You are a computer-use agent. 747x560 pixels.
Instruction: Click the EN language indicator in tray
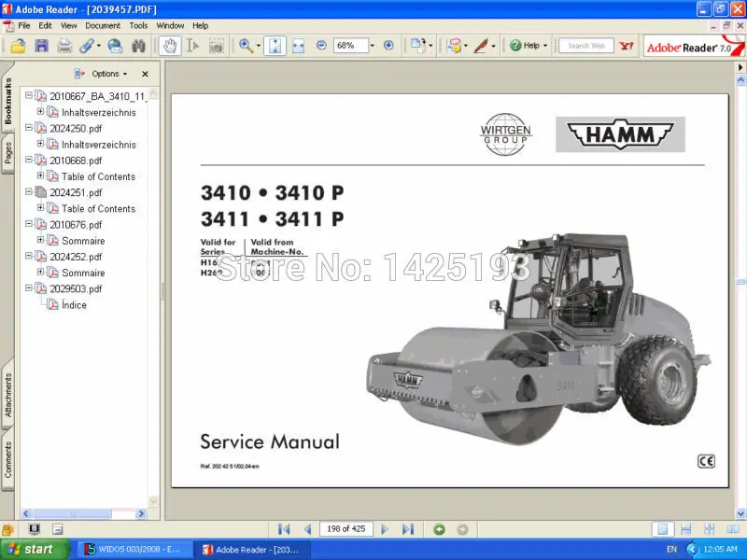pyautogui.click(x=671, y=550)
